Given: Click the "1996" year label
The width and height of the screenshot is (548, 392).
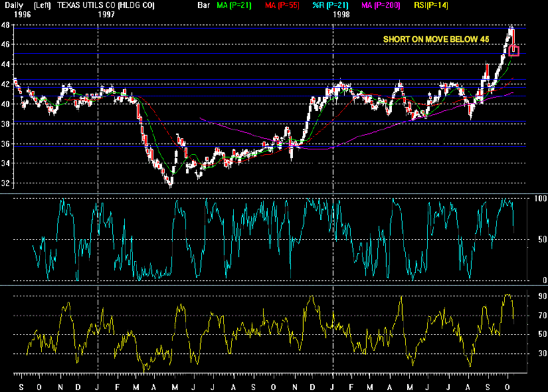Looking at the screenshot, I should click(x=23, y=15).
